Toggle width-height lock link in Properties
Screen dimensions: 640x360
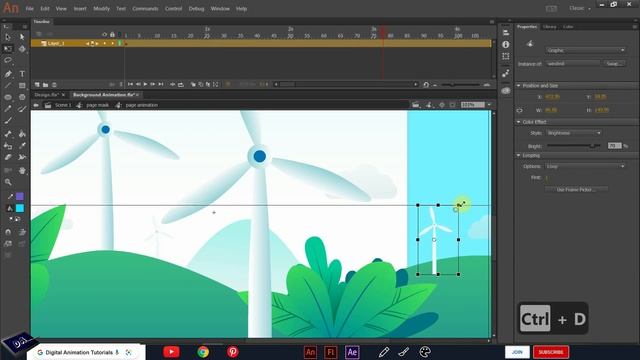tap(520, 110)
